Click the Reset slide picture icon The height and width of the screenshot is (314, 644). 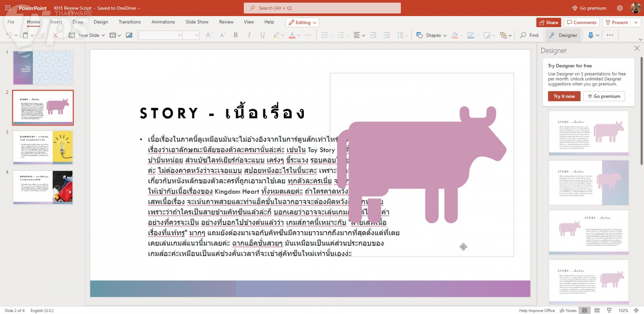129,35
